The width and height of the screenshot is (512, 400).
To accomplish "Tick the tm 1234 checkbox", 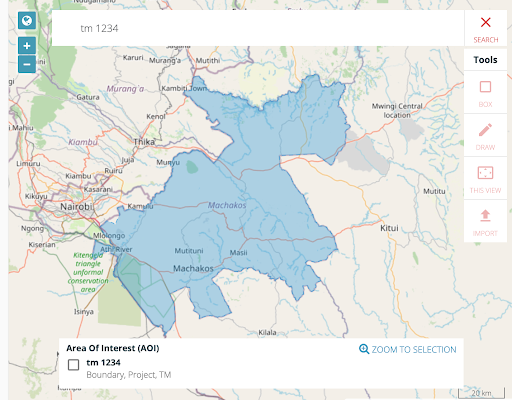I will [73, 365].
